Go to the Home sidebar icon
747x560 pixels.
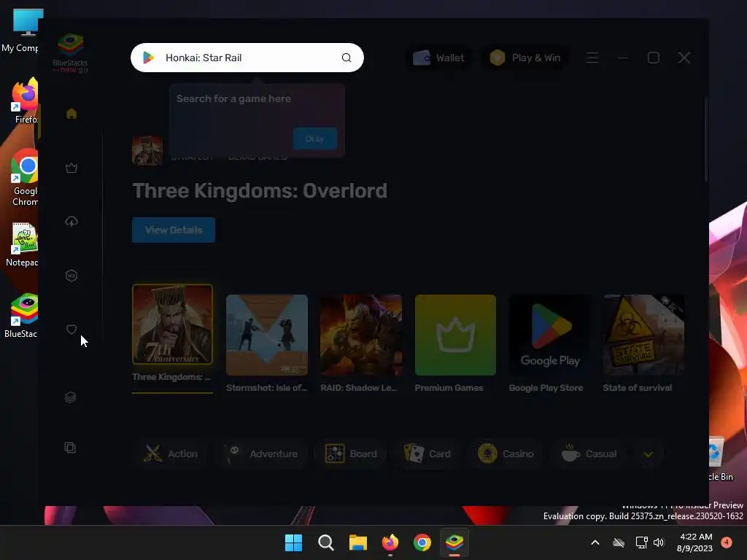click(71, 114)
